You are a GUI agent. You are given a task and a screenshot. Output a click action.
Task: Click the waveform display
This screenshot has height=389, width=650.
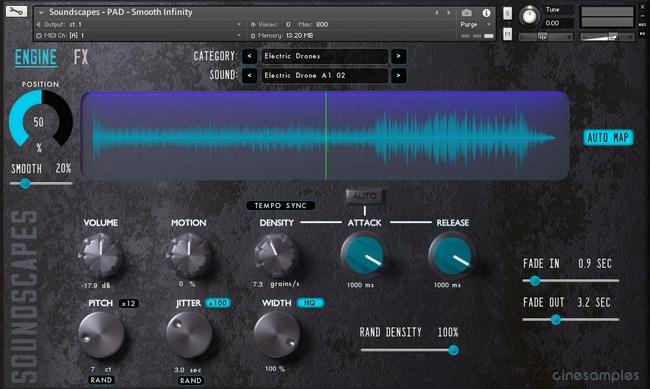325,136
